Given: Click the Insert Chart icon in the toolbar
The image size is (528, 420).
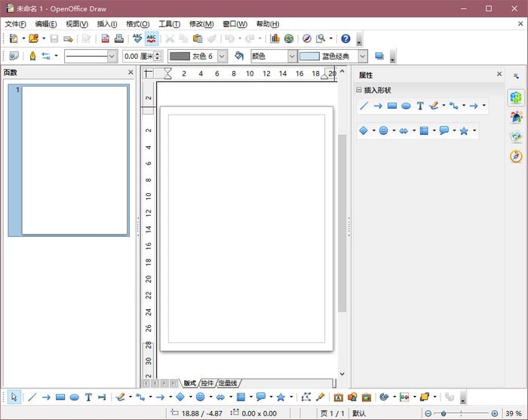Looking at the screenshot, I should 275,38.
